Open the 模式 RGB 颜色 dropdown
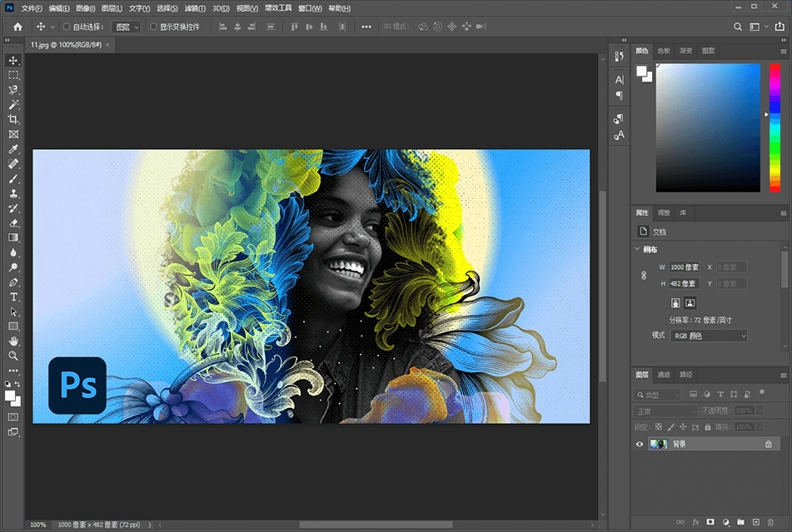Screen dimensions: 792x532 [708, 336]
